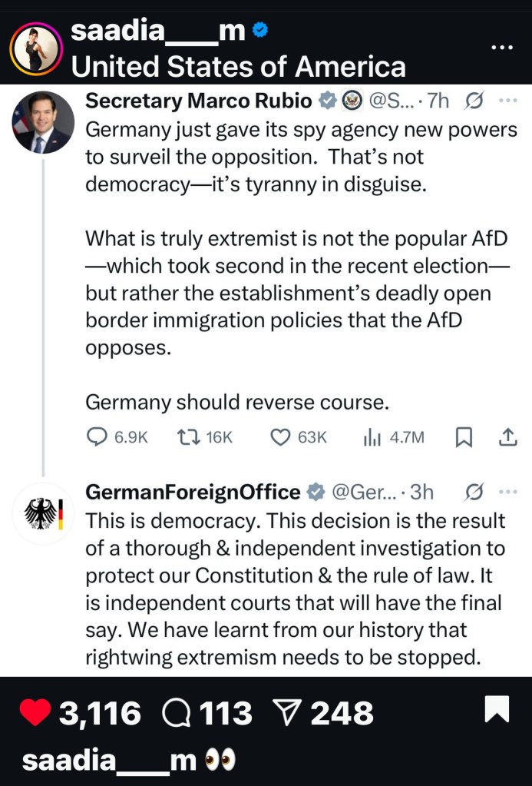Viewport: 532px width, 786px height.
Task: Tap the Grok slashed-circle icon beside 7h
Action: pos(474,101)
